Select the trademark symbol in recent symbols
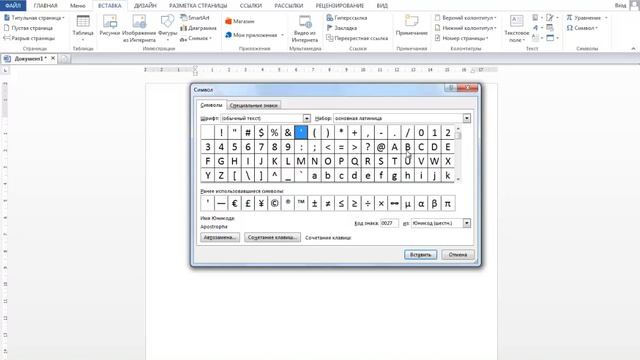This screenshot has height=360, width=640. pyautogui.click(x=301, y=203)
